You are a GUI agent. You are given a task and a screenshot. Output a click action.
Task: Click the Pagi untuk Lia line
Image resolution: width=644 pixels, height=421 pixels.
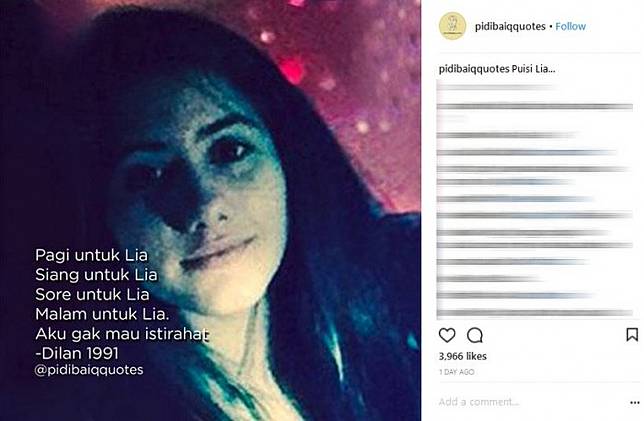pyautogui.click(x=91, y=255)
